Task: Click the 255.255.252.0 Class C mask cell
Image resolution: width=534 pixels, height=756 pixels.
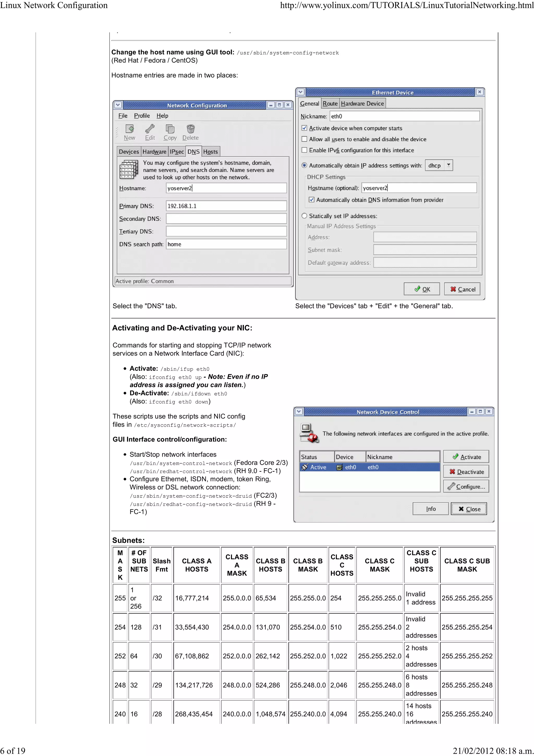Action: (380, 656)
